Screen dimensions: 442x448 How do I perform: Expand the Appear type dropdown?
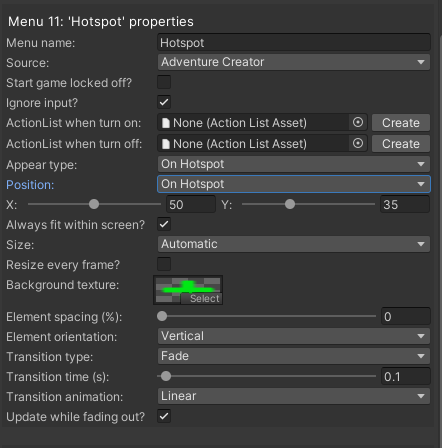[294, 164]
